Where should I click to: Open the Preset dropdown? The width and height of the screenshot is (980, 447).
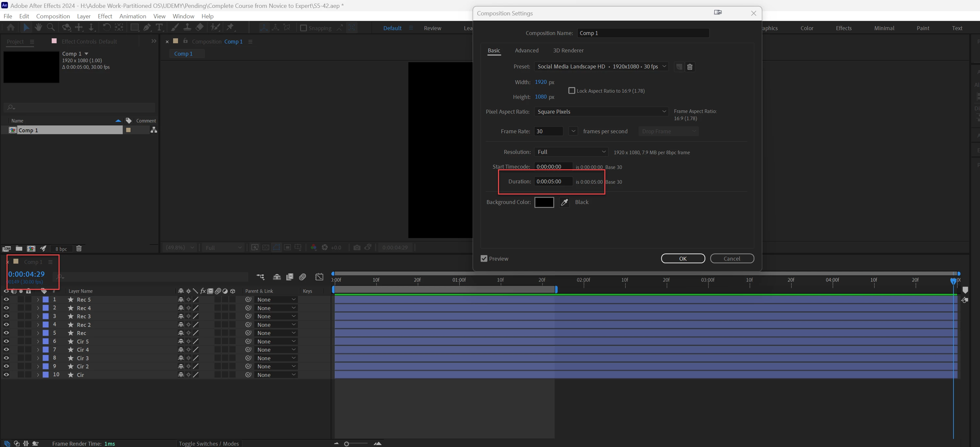pyautogui.click(x=601, y=66)
